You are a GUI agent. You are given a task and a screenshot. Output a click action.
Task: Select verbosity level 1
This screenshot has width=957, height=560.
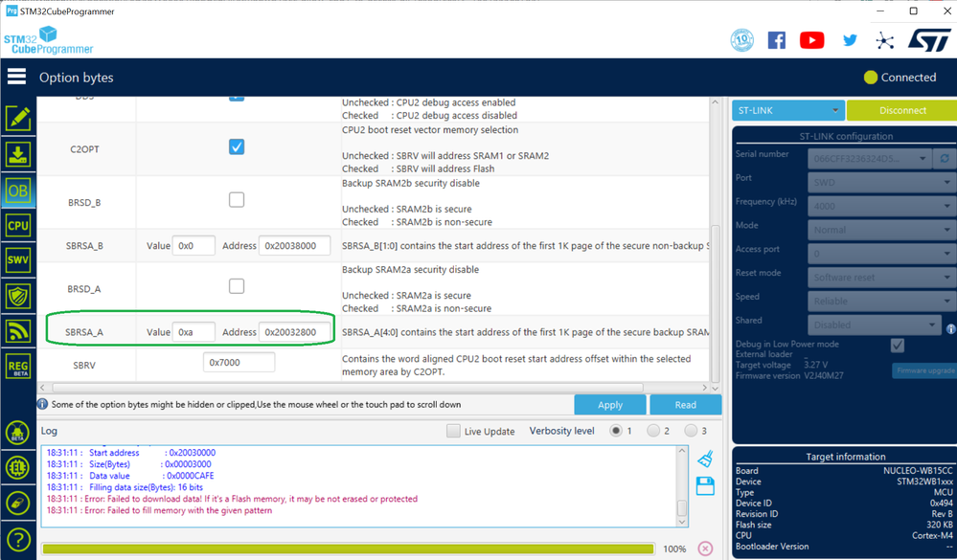pyautogui.click(x=616, y=431)
